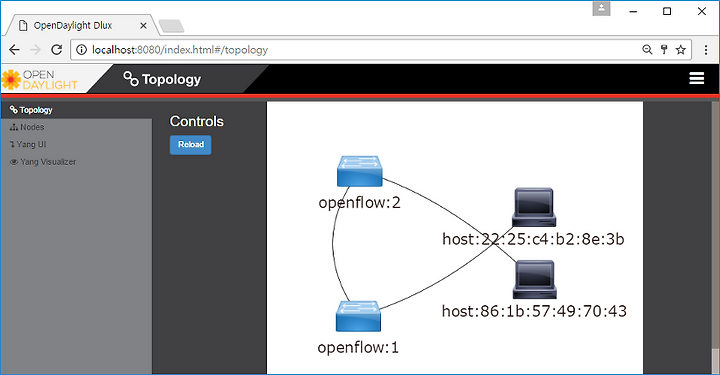Click the Topology header title text

click(171, 79)
